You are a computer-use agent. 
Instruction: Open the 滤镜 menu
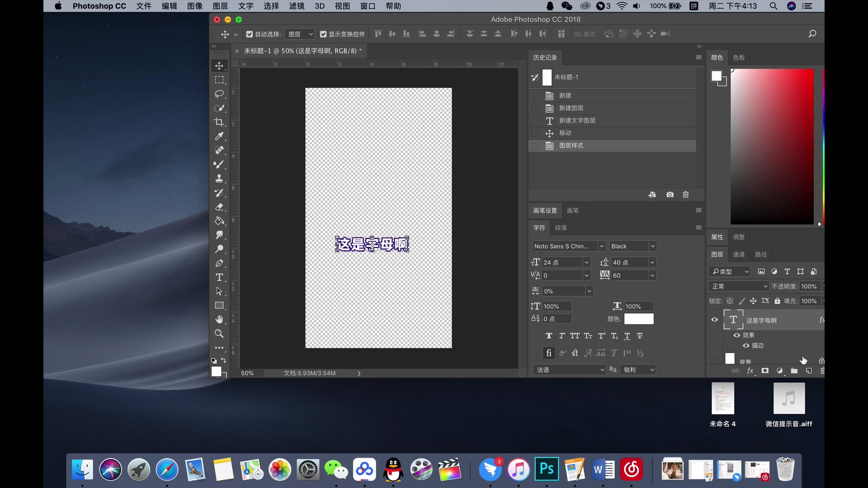coord(297,6)
